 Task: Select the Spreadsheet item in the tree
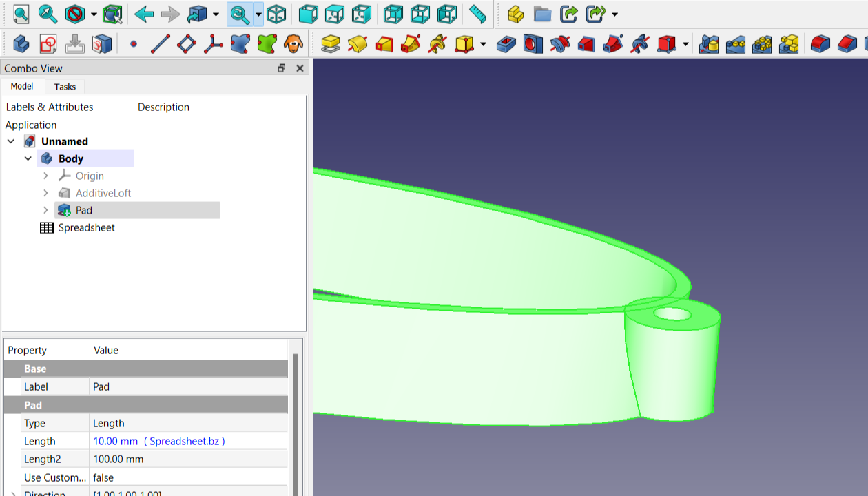point(86,227)
